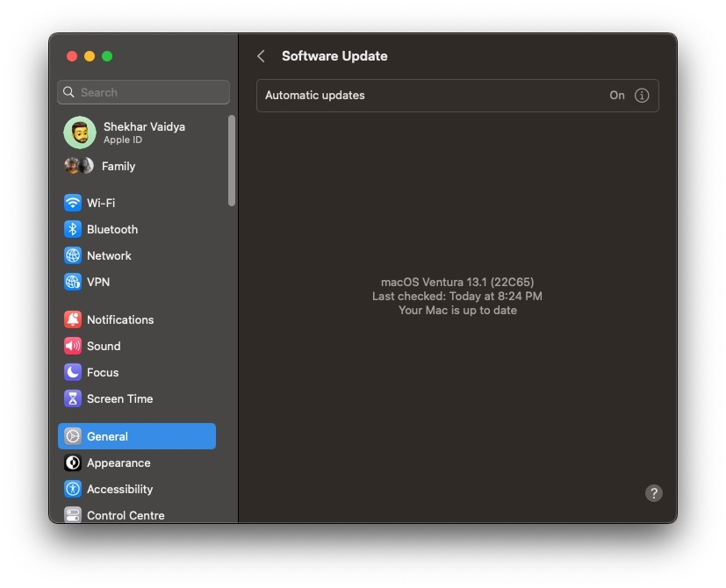Click "Last checked: Today at 8:24 PM"
The height and width of the screenshot is (588, 726).
coord(457,296)
